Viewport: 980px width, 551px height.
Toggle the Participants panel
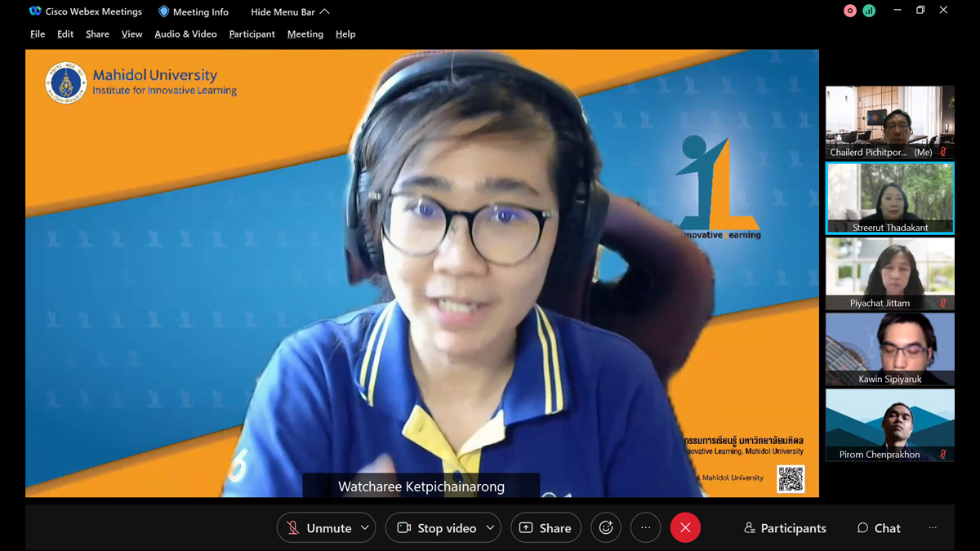(785, 528)
